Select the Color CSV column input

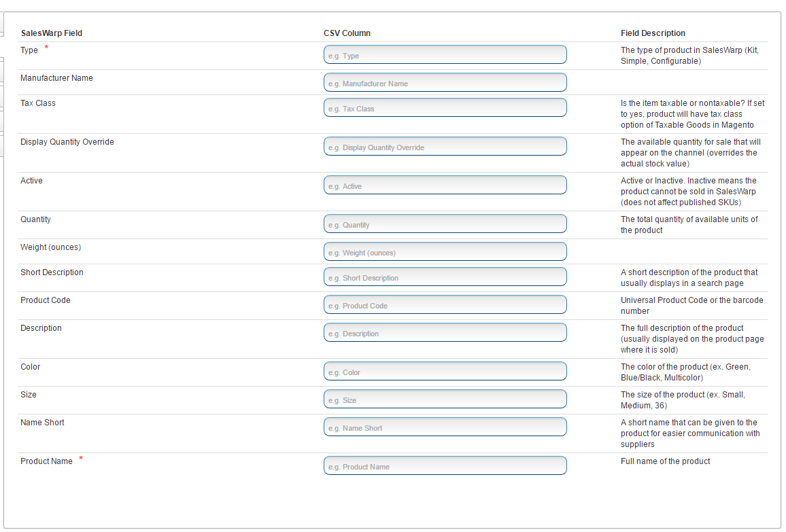[x=445, y=372]
